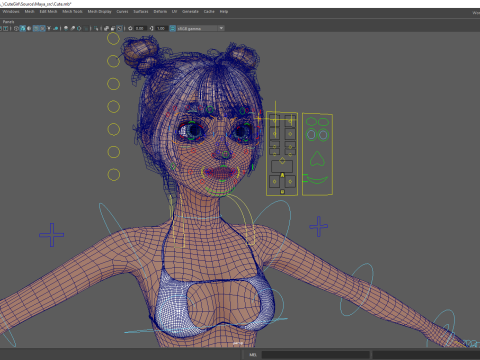Click the Exposure value field 0.00
This screenshot has width=480, height=360.
(x=140, y=28)
